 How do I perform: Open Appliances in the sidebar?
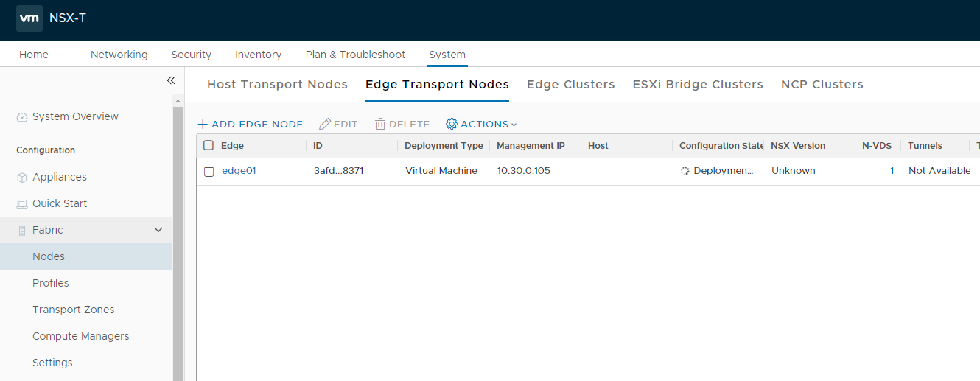click(x=60, y=177)
